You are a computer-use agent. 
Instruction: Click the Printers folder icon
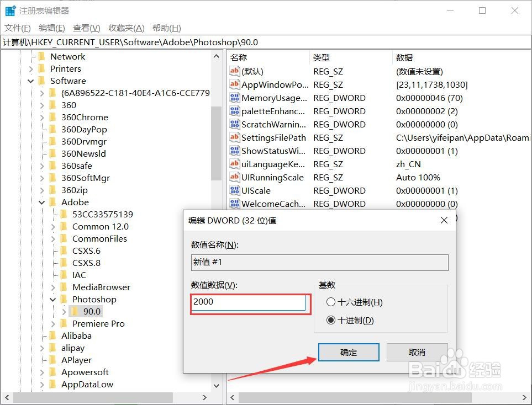click(x=42, y=68)
